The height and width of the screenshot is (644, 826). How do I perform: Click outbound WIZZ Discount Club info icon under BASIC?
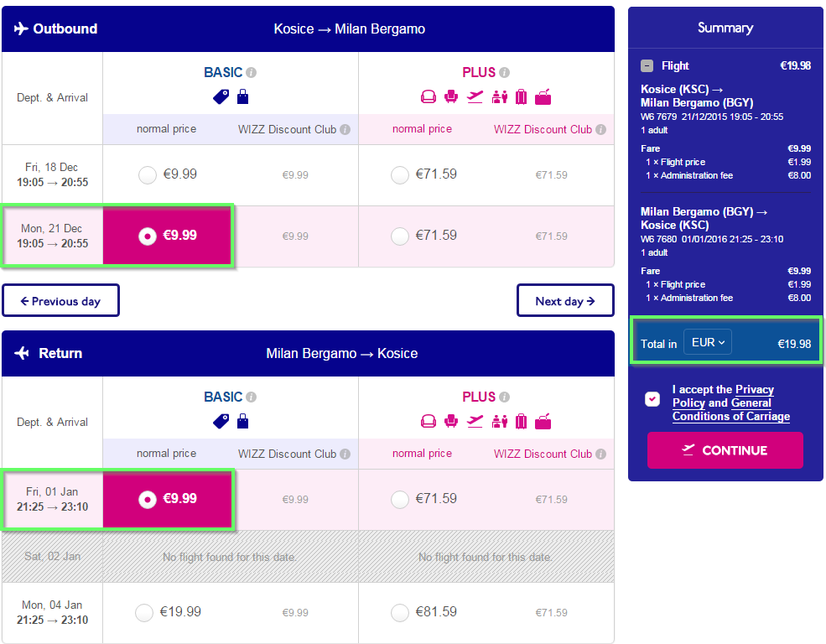345,129
